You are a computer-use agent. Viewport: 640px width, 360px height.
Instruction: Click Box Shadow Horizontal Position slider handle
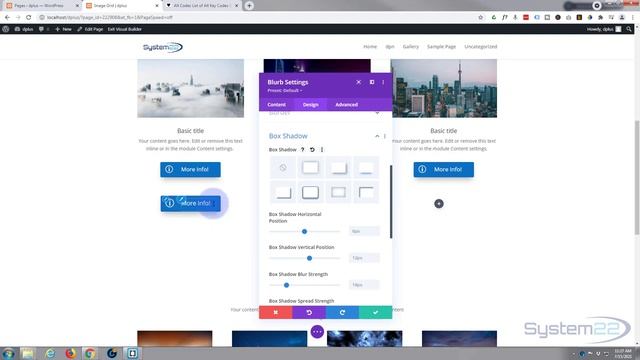coord(304,231)
